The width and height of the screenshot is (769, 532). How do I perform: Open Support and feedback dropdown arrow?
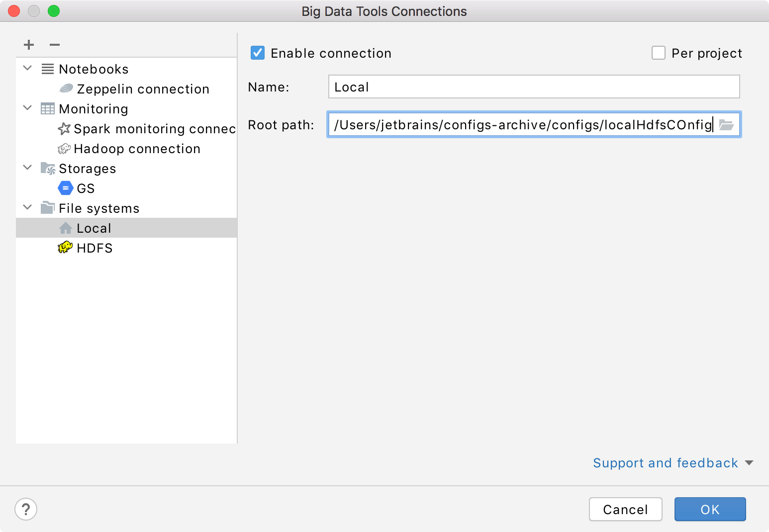click(749, 463)
